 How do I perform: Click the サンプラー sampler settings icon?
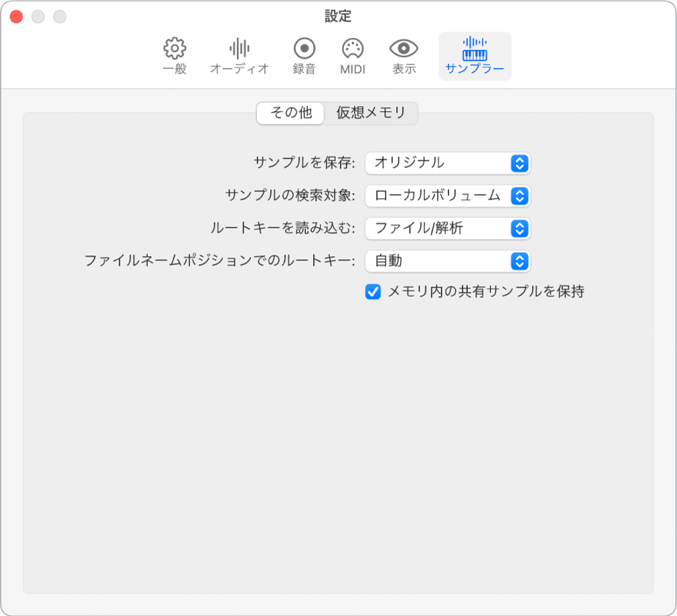click(x=474, y=56)
